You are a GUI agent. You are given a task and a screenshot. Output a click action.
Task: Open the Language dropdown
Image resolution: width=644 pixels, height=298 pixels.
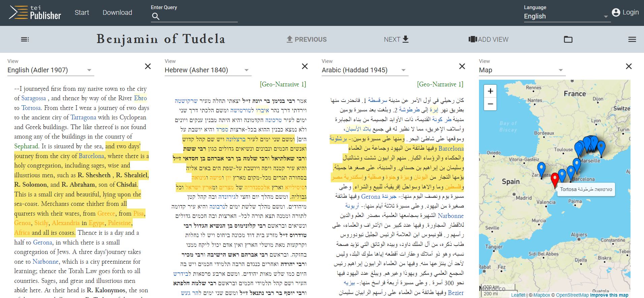[x=567, y=16]
